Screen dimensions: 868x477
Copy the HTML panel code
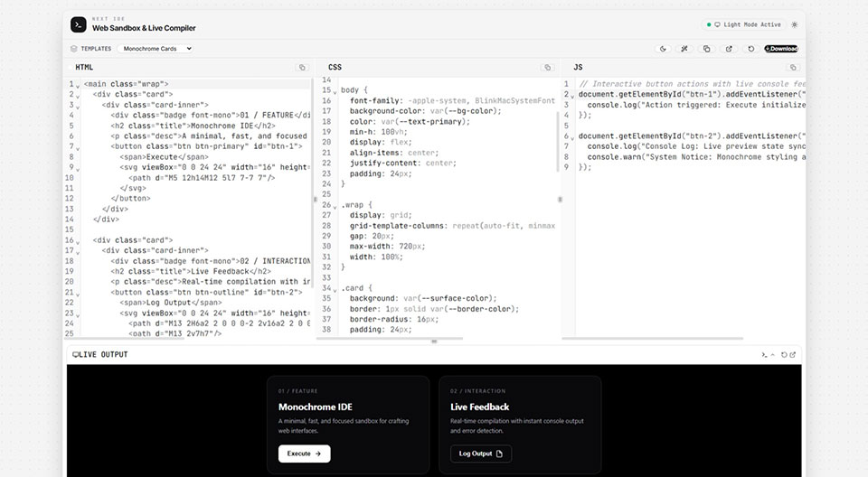tap(302, 68)
